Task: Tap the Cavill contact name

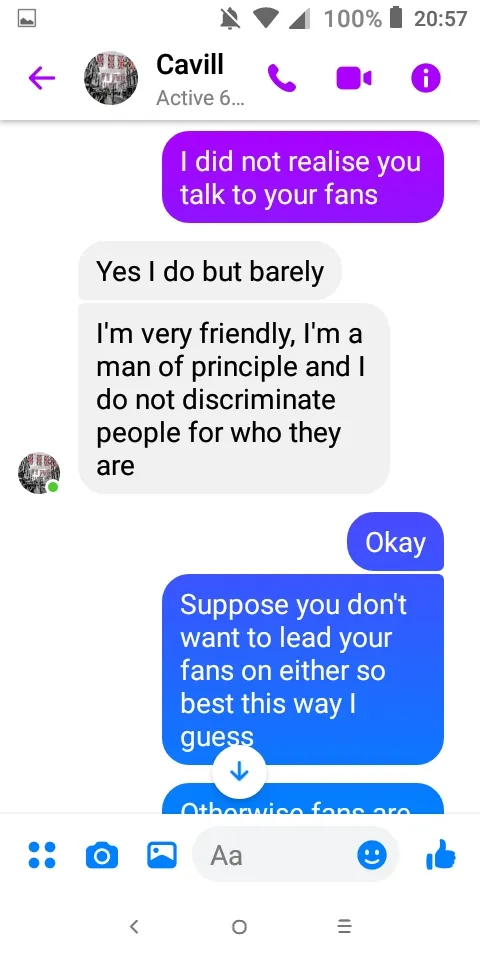Action: tap(190, 64)
